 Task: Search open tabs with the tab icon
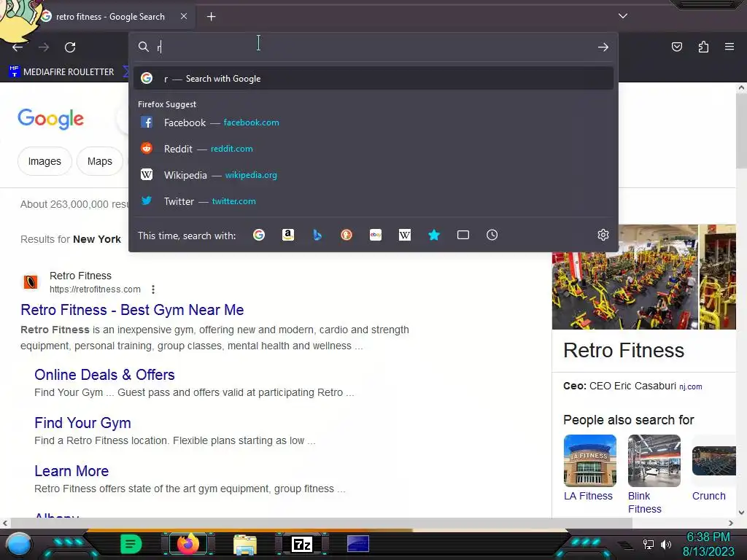pyautogui.click(x=463, y=235)
